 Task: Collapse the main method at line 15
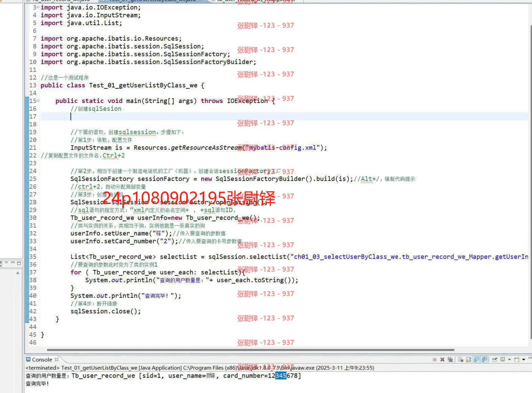[38, 101]
